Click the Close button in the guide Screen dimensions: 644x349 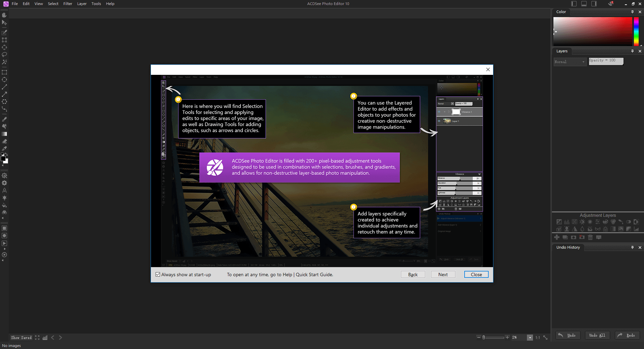[x=476, y=275]
